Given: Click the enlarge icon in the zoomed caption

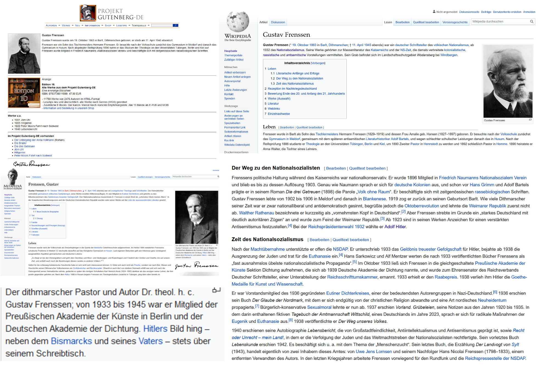Looking at the screenshot, I should 217,290.
